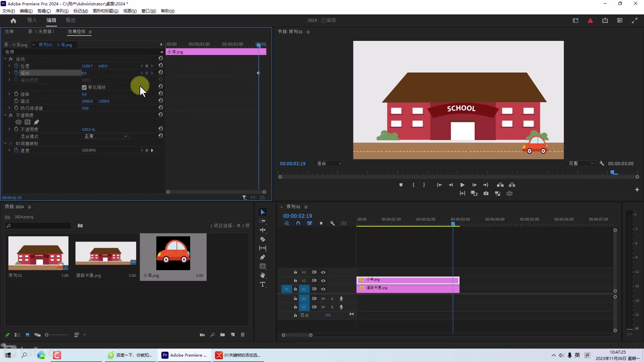This screenshot has width=644, height=362.
Task: Click the New Item icon in project panel
Action: 232,335
